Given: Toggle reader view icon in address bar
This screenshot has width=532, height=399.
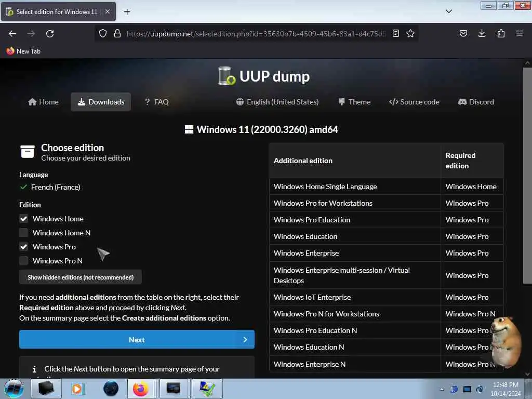Looking at the screenshot, I should 395,33.
